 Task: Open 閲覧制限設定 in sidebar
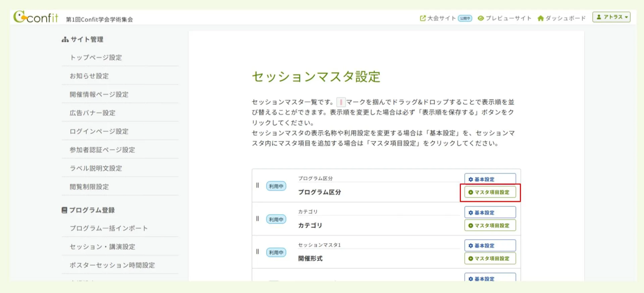click(89, 186)
